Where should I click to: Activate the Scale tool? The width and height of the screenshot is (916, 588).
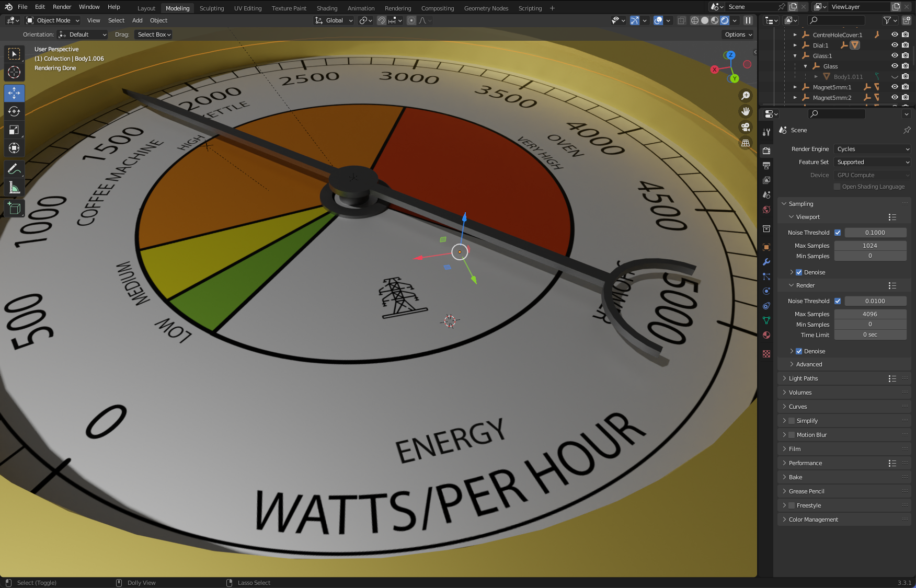tap(14, 130)
